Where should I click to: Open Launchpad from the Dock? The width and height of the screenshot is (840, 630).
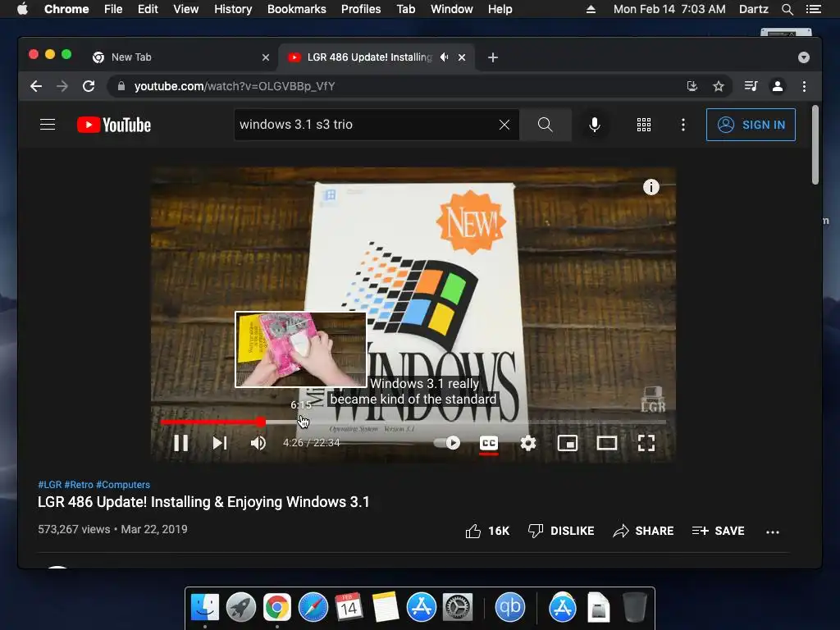coord(240,608)
